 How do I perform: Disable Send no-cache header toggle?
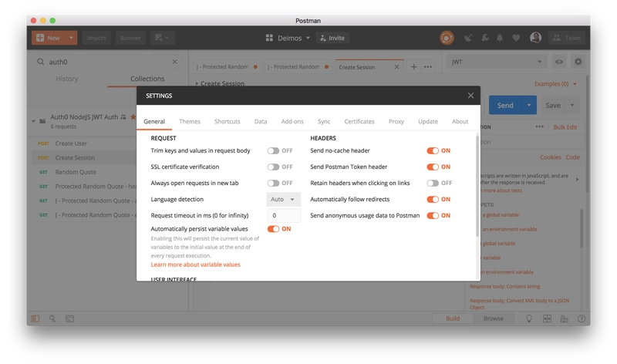[x=433, y=150]
